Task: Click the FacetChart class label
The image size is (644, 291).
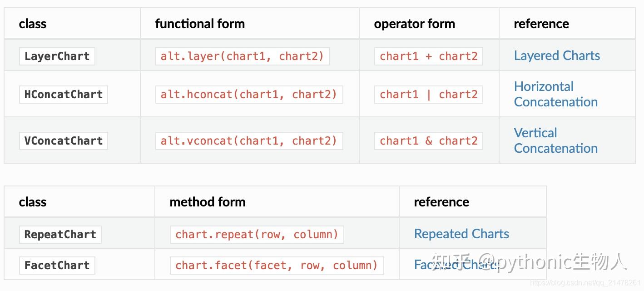Action: pyautogui.click(x=57, y=266)
